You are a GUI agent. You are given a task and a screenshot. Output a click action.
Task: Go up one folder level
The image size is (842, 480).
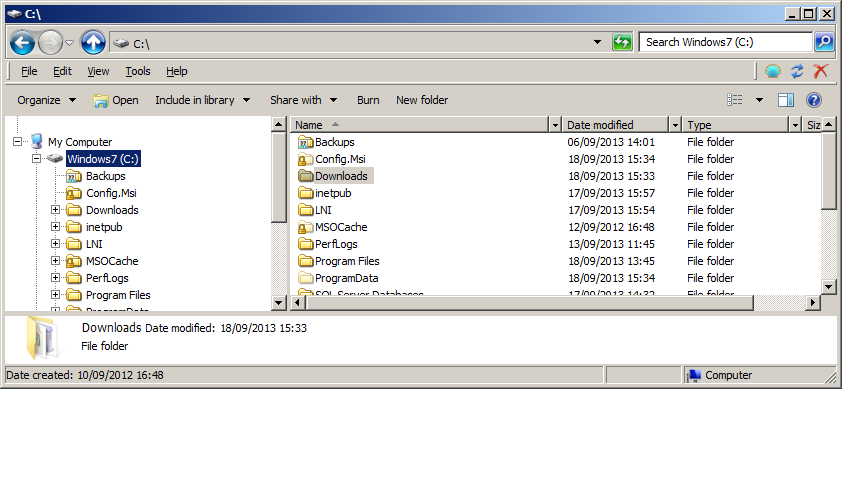93,42
